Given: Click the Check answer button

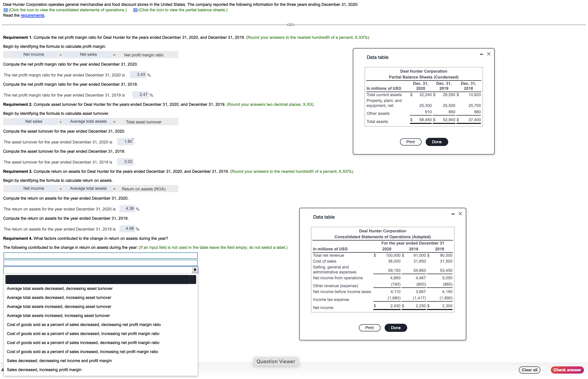Looking at the screenshot, I should pos(567,370).
